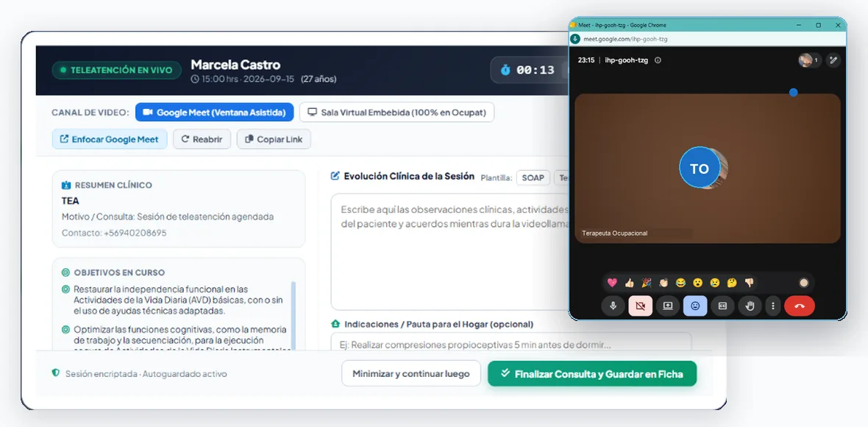Viewport: 868px width, 427px height.
Task: Open meeting details info icon in Meet
Action: (658, 60)
